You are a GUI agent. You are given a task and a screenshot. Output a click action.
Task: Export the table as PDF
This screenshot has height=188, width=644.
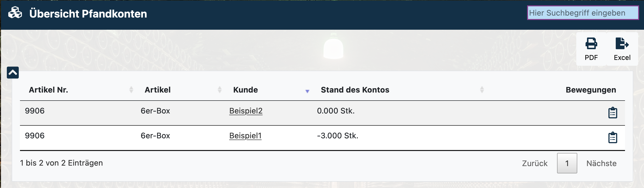tap(591, 49)
